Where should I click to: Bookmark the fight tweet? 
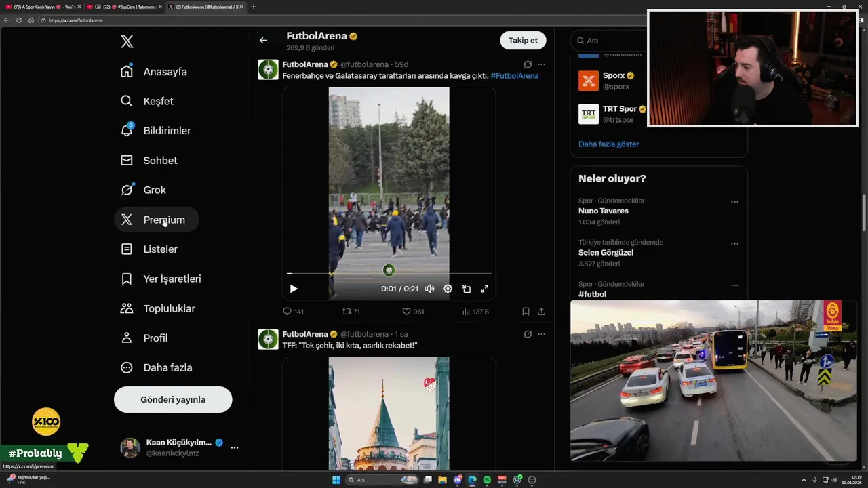coord(526,312)
